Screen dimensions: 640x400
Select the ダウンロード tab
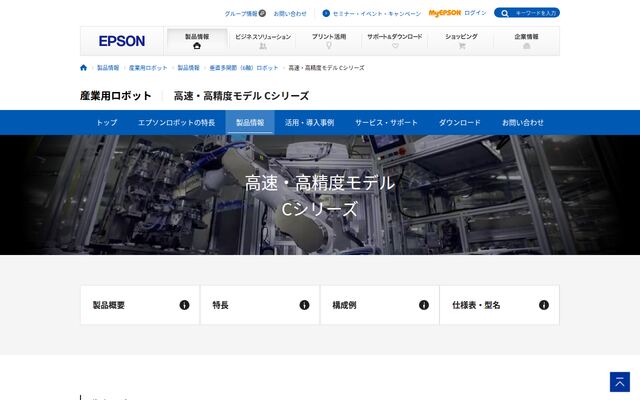[460, 122]
